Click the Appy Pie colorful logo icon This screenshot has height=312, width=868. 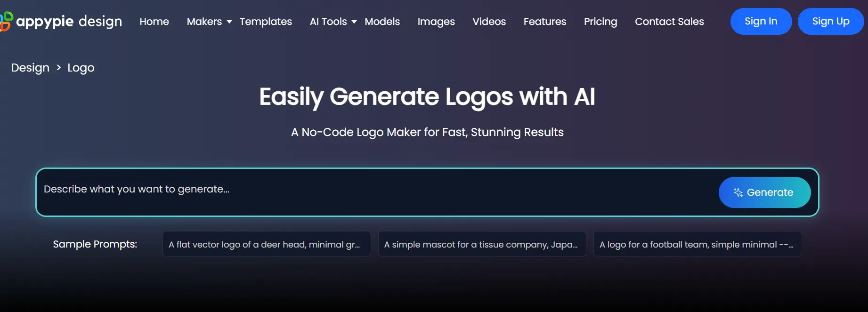coord(6,21)
